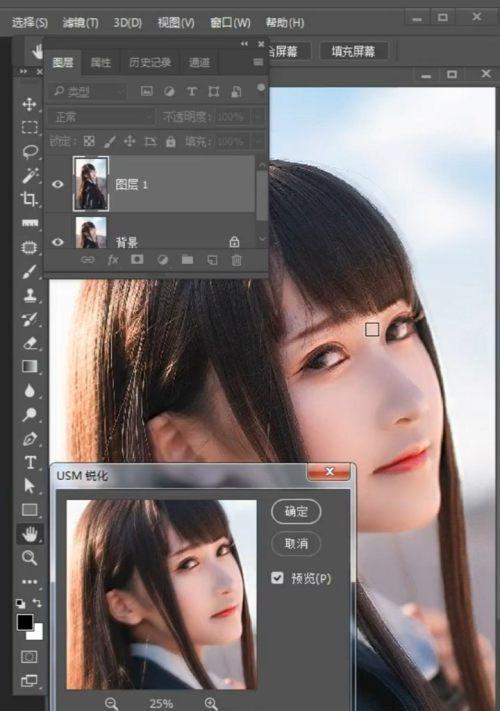
Task: Select the Zoom magnifier tool
Action: point(30,557)
